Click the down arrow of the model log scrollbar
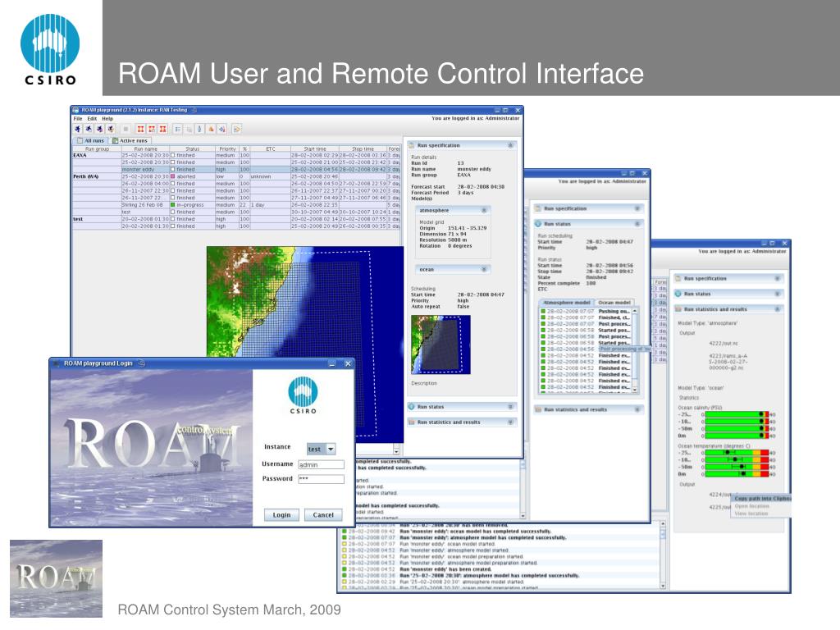The height and width of the screenshot is (630, 840). tap(635, 390)
